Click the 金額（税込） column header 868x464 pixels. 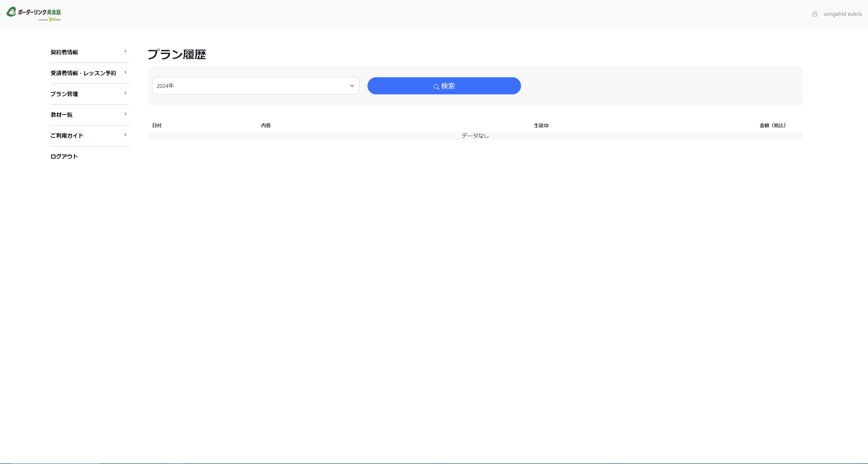pyautogui.click(x=772, y=125)
